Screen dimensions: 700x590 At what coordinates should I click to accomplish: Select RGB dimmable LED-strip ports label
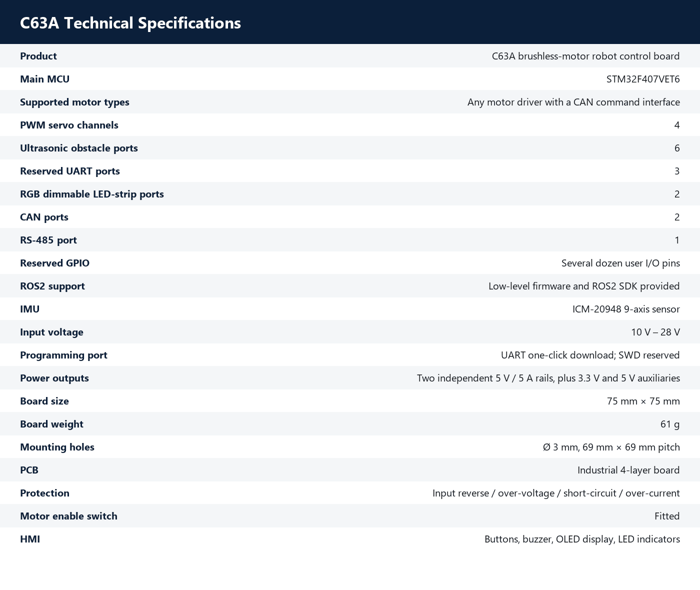(x=92, y=194)
